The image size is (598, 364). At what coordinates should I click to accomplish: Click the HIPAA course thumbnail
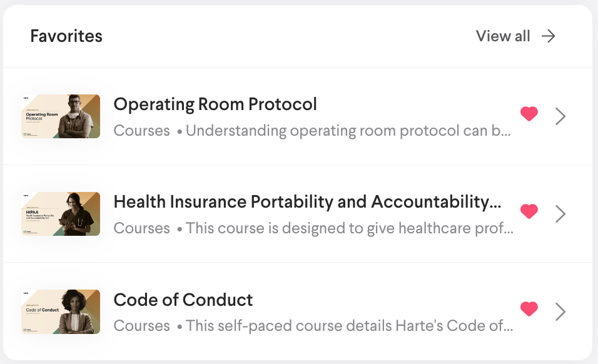(61, 214)
